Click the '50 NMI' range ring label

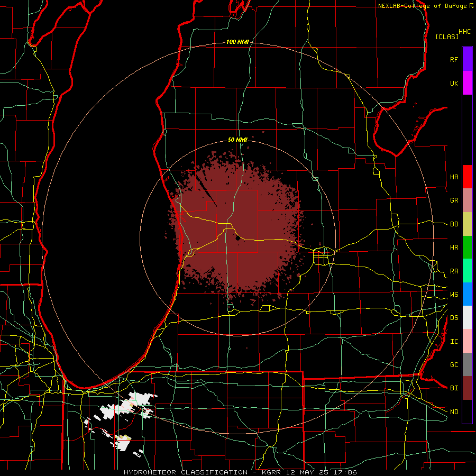pyautogui.click(x=237, y=140)
